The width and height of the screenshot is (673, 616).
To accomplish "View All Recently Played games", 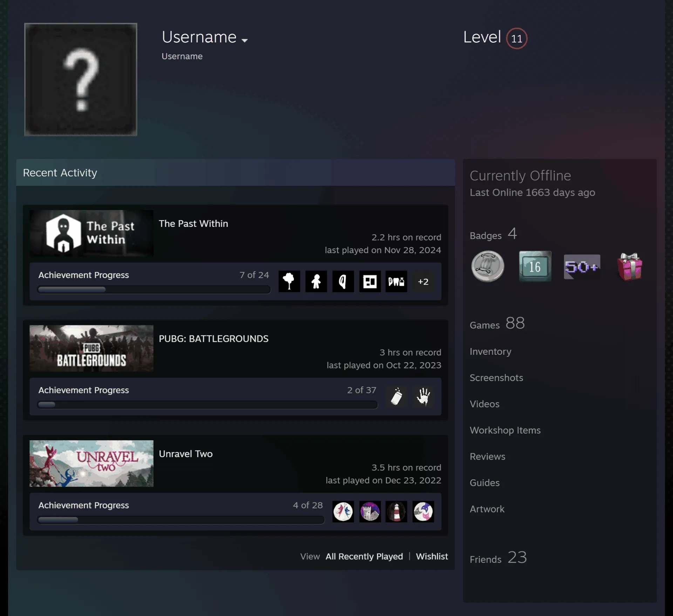I will click(x=364, y=556).
